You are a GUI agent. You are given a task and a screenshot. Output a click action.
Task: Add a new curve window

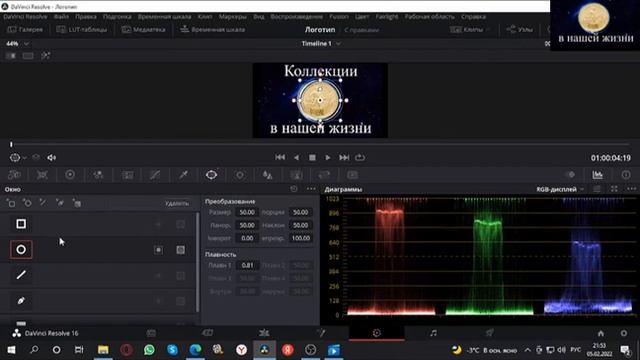(60, 203)
